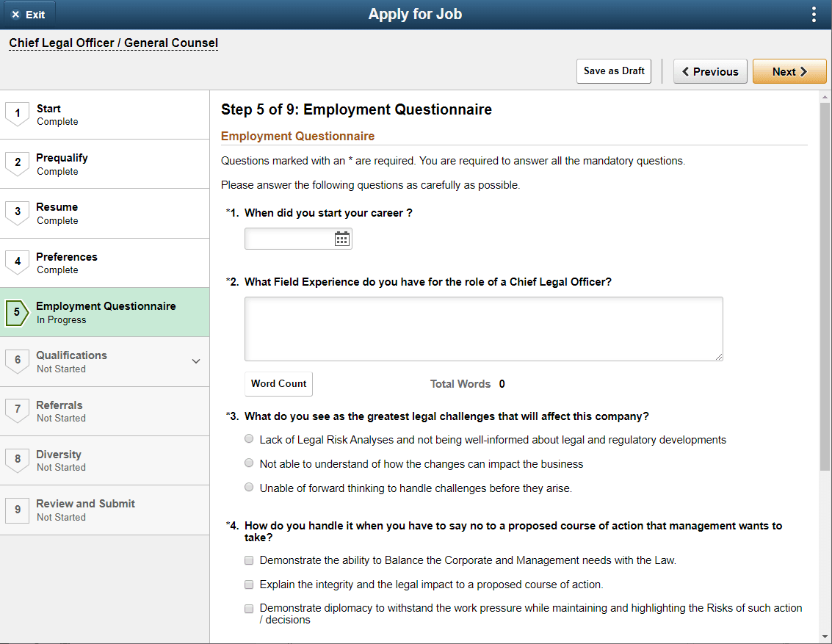Click the Save as Draft button
The image size is (832, 644).
click(613, 70)
